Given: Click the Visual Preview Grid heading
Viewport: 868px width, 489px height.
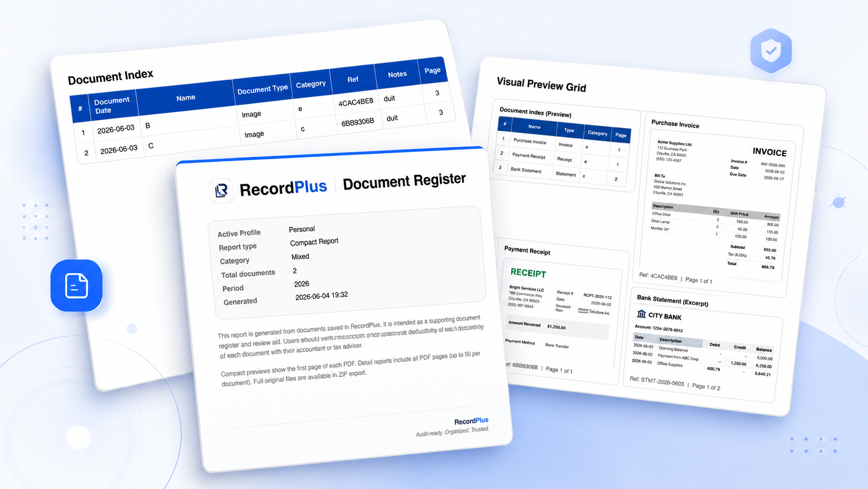Looking at the screenshot, I should click(541, 85).
